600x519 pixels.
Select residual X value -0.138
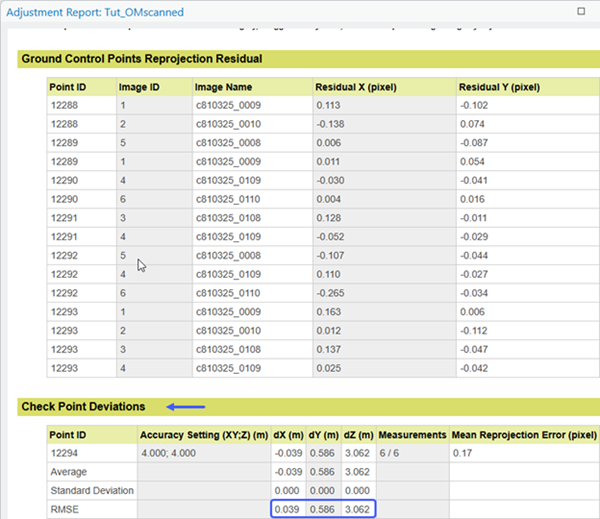tap(330, 124)
